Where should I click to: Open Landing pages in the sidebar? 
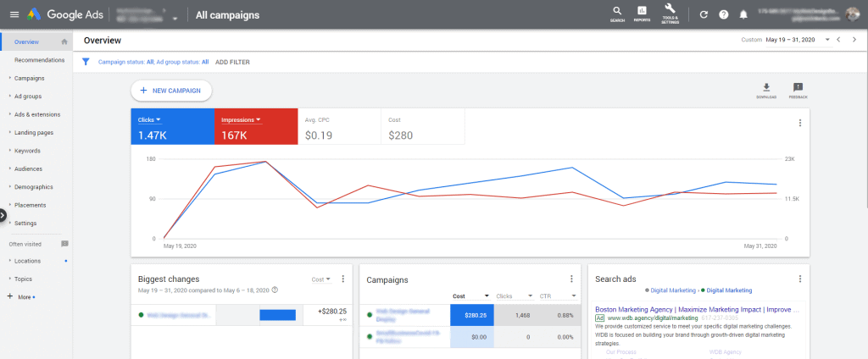pyautogui.click(x=36, y=133)
